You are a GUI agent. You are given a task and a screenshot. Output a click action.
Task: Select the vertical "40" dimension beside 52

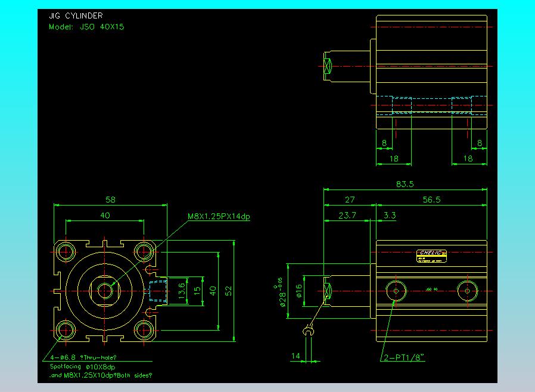tap(213, 291)
